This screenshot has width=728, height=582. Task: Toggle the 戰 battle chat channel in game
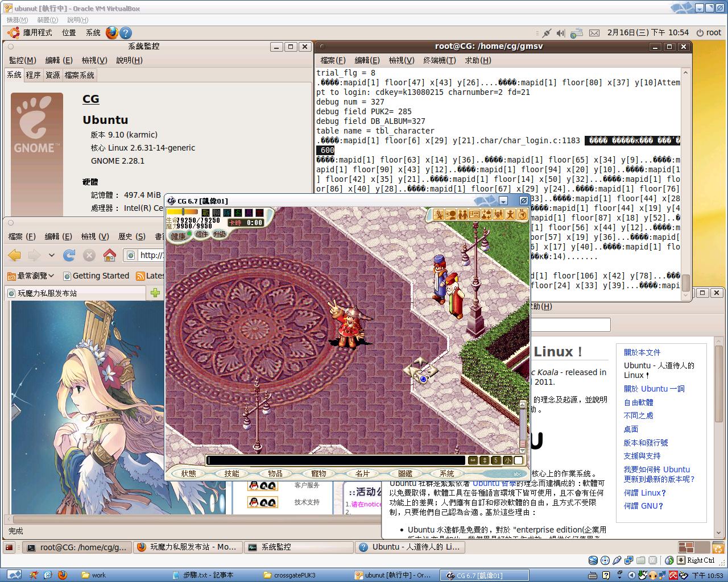point(205,213)
